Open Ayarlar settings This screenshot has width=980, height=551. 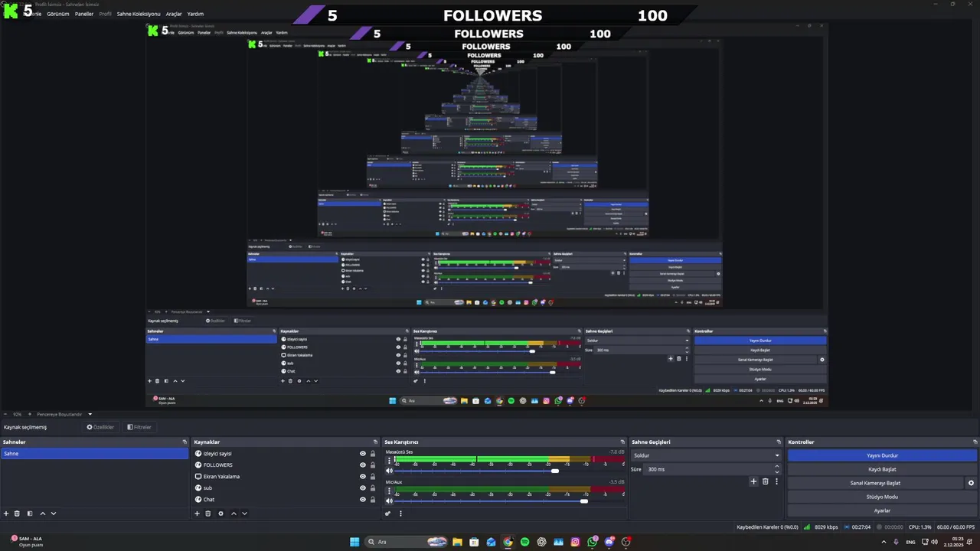pyautogui.click(x=882, y=510)
